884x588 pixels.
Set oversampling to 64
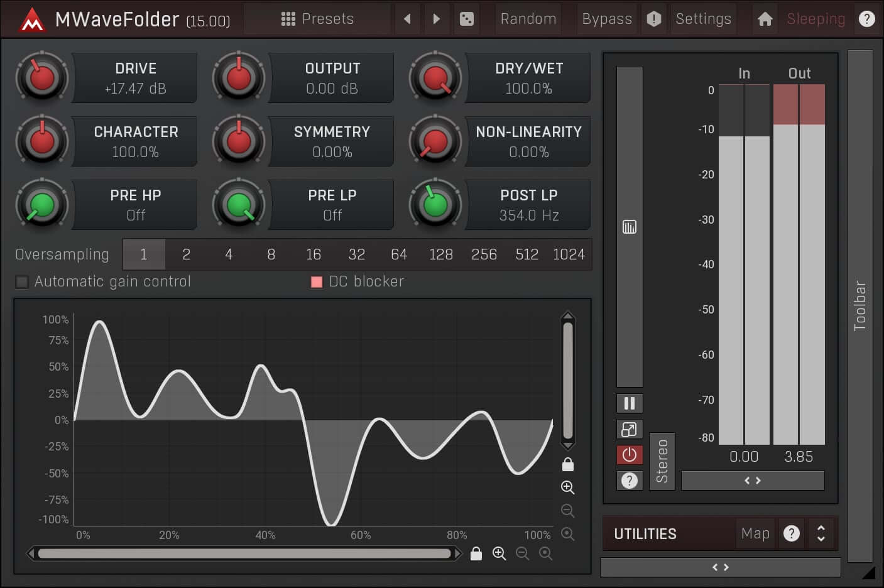[399, 254]
